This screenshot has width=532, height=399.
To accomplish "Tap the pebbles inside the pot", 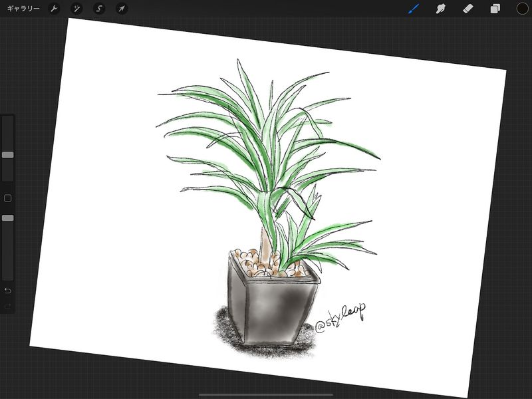I will click(256, 263).
